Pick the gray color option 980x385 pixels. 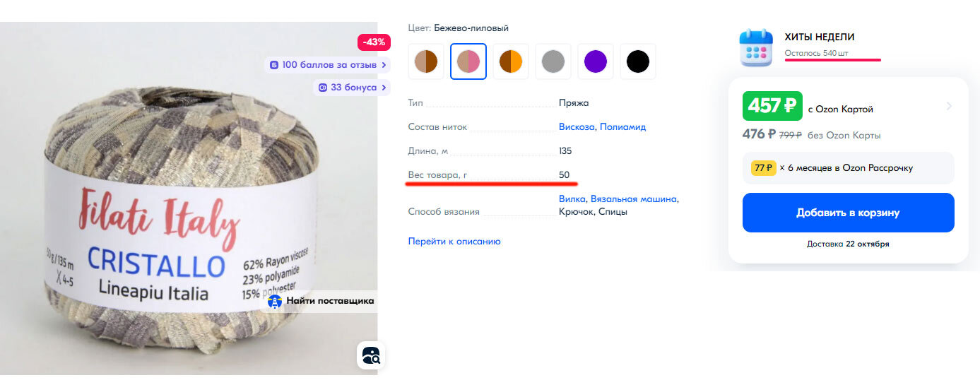click(553, 61)
